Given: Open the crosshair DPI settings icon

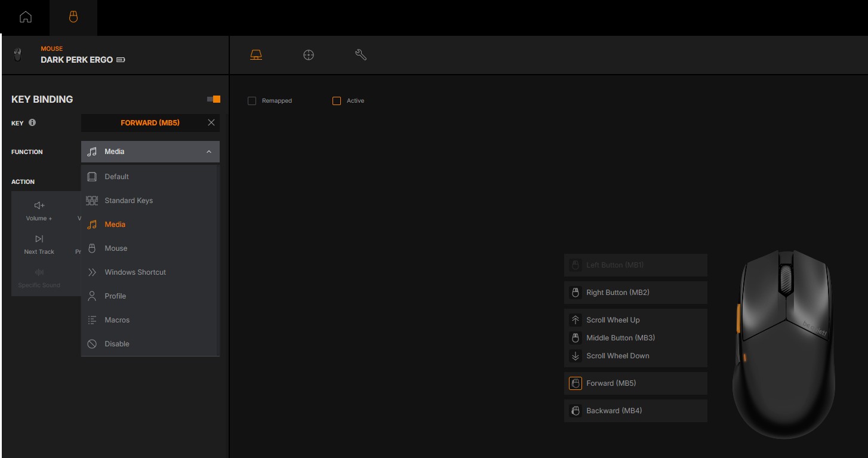Looking at the screenshot, I should [x=309, y=55].
